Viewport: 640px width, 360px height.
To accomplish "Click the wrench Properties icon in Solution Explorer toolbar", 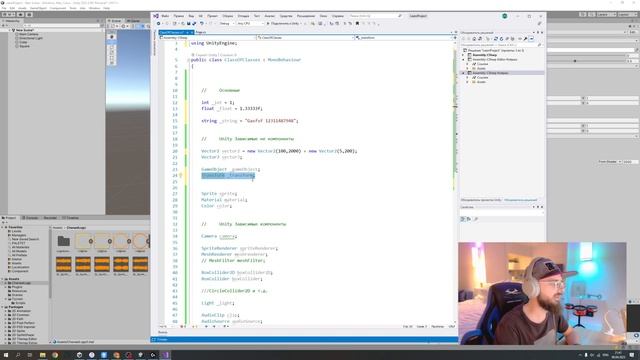I will (x=525, y=39).
